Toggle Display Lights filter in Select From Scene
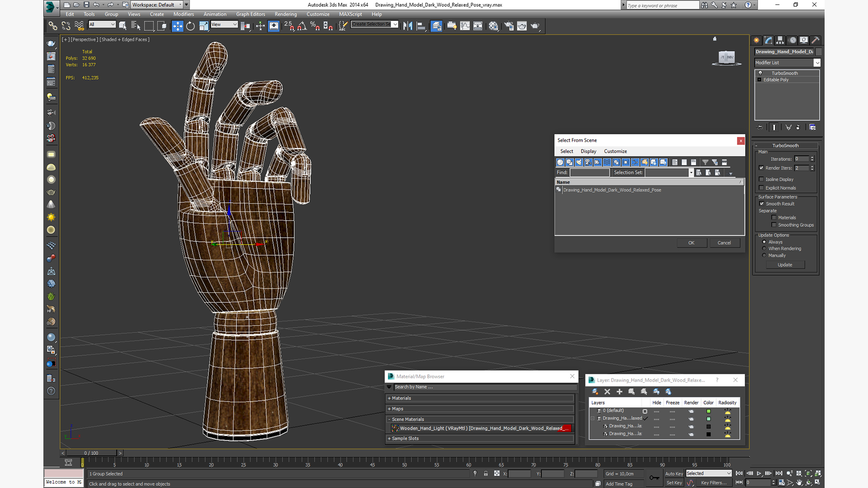Viewport: 868px width, 488px height. click(x=579, y=162)
